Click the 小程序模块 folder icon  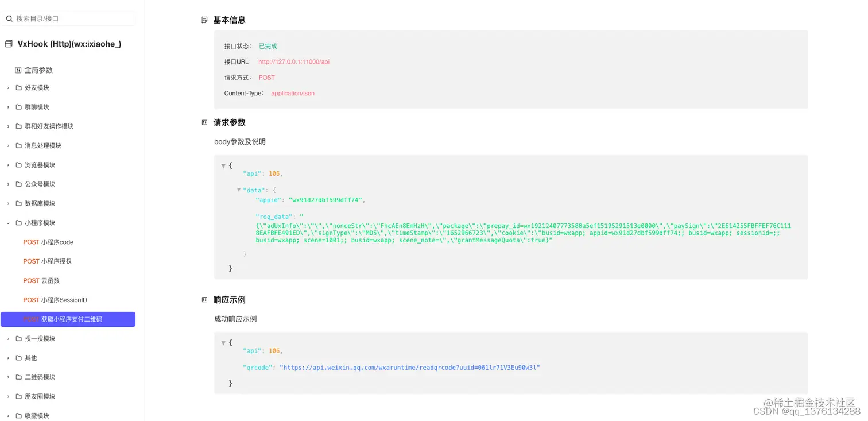19,223
